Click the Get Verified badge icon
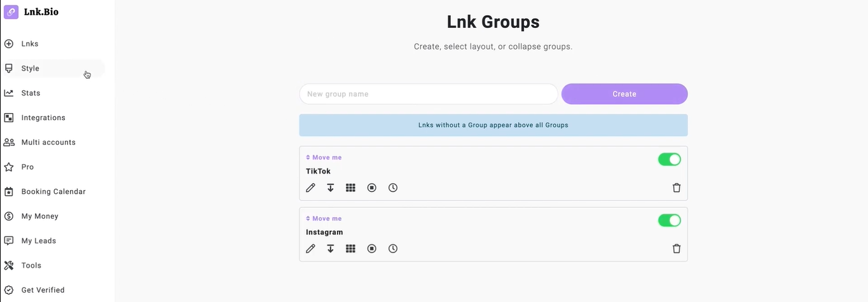This screenshot has height=302, width=868. tap(9, 290)
